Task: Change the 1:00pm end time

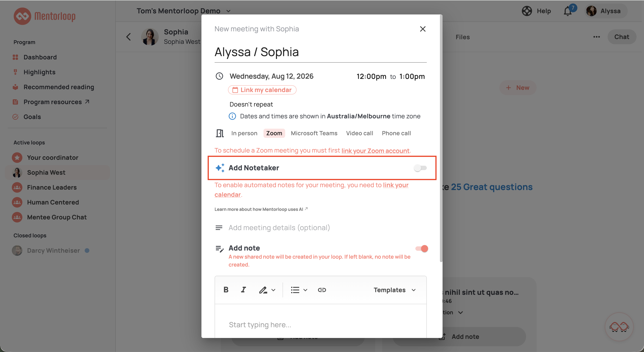Action: (412, 76)
